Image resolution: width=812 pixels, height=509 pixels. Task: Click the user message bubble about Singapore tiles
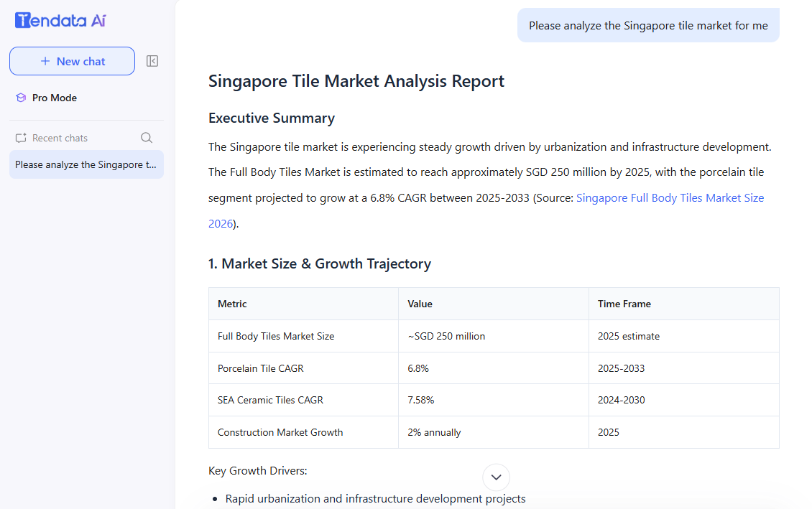coord(648,25)
